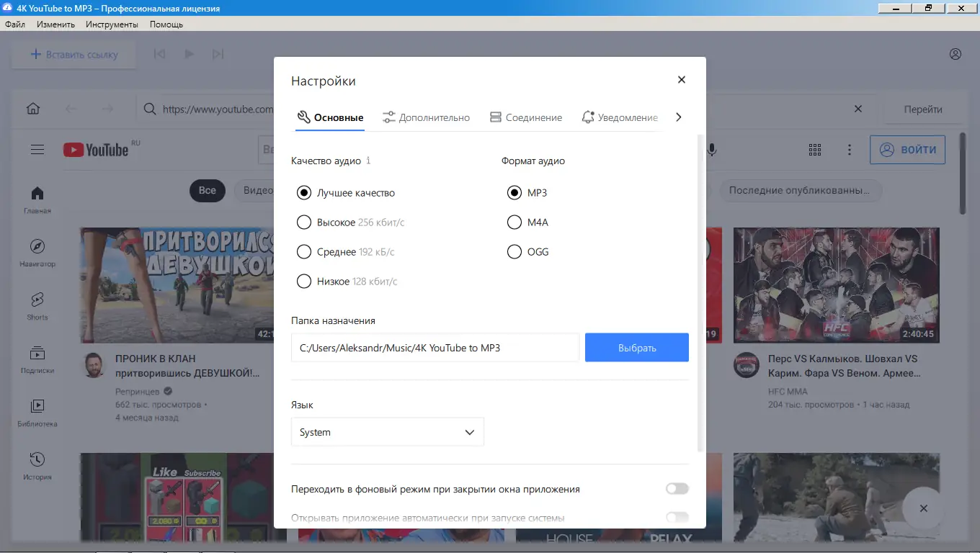
Task: Open the Последние опубликованные sort dropdown
Action: pos(801,190)
